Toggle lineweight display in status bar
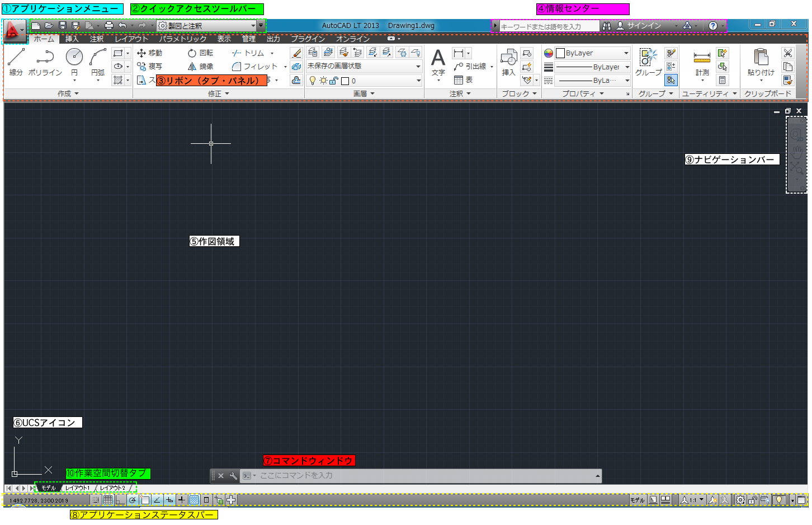This screenshot has height=525, width=812. pyautogui.click(x=182, y=500)
